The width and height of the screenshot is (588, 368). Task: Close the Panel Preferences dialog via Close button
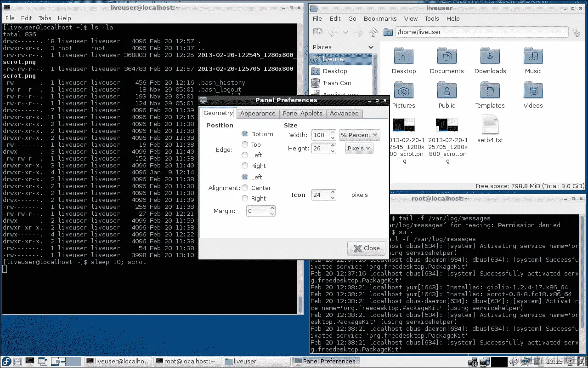pos(367,248)
